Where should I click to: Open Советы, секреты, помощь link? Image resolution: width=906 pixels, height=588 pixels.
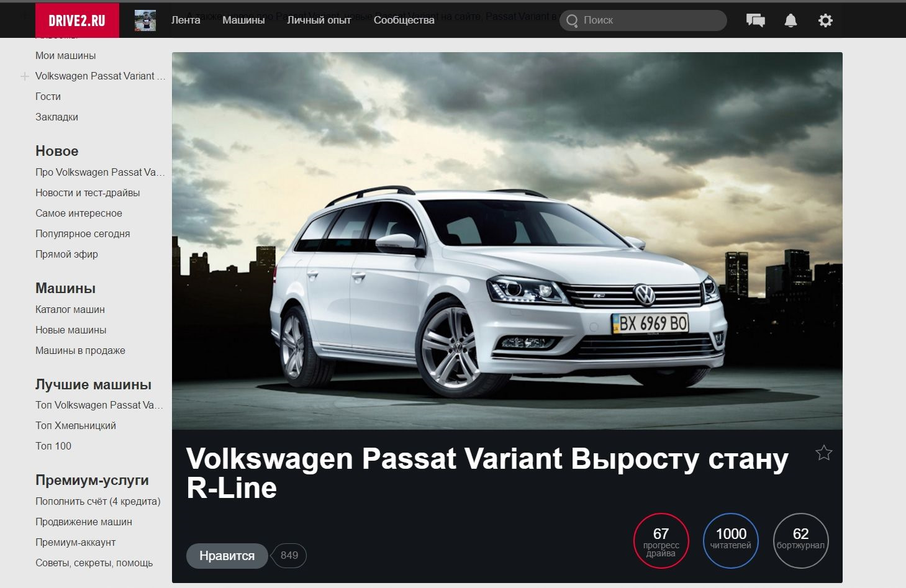tap(94, 563)
